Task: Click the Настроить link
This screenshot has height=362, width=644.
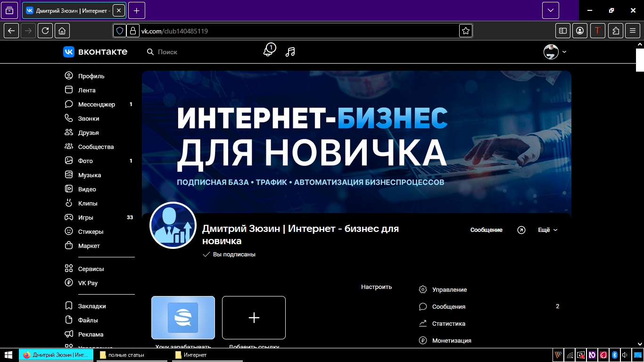Action: [x=376, y=287]
